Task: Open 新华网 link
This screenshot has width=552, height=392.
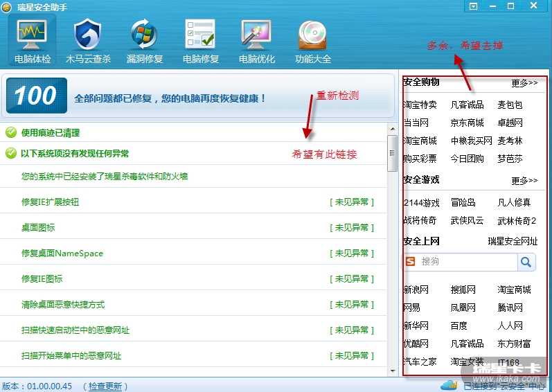Action: tap(416, 326)
